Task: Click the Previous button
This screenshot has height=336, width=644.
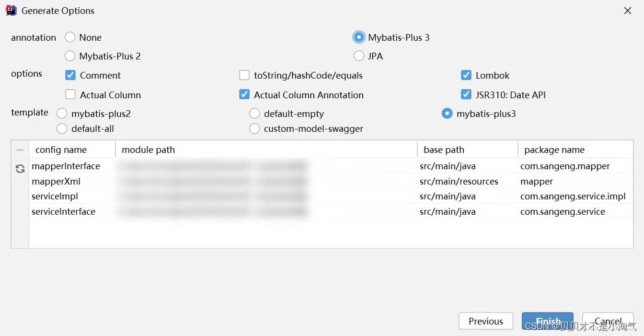Action: 486,321
